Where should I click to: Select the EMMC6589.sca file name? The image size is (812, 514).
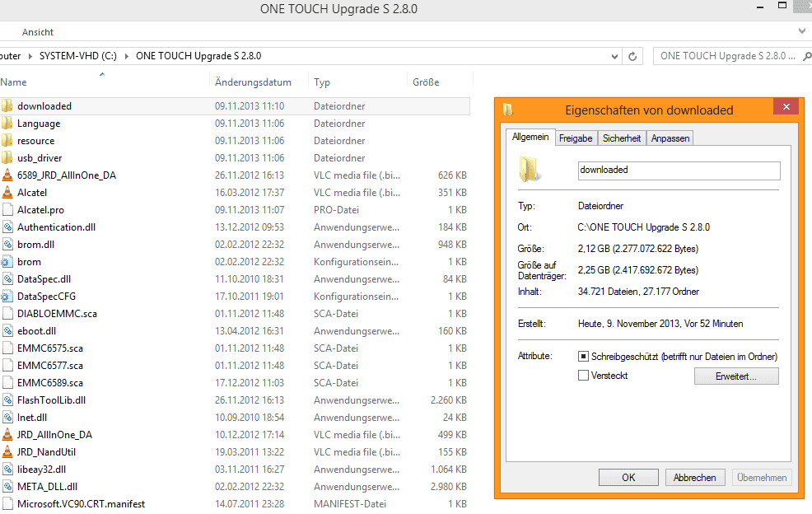(50, 383)
